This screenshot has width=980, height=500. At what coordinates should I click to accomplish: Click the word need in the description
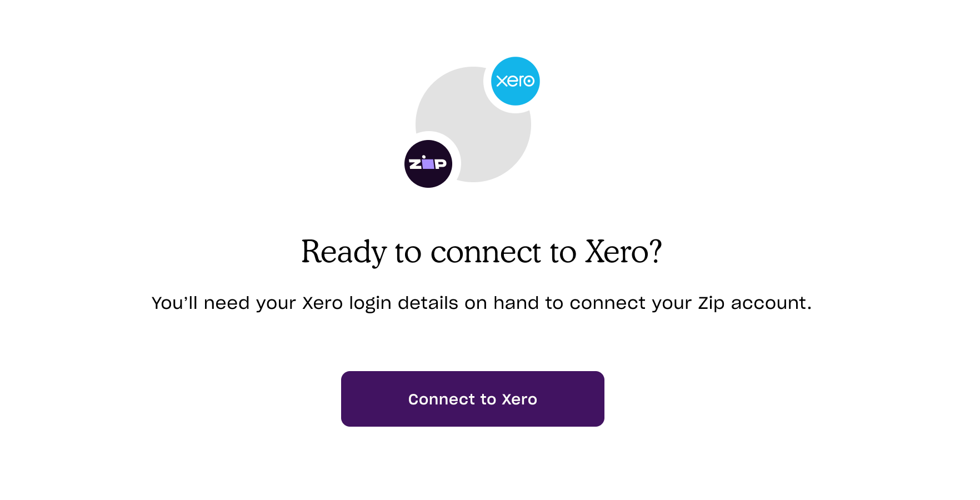(227, 303)
